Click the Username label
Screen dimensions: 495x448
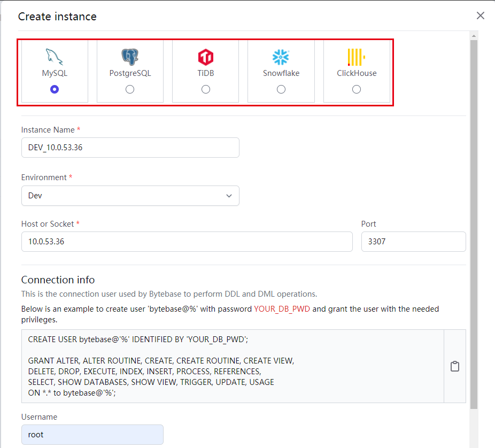click(39, 417)
